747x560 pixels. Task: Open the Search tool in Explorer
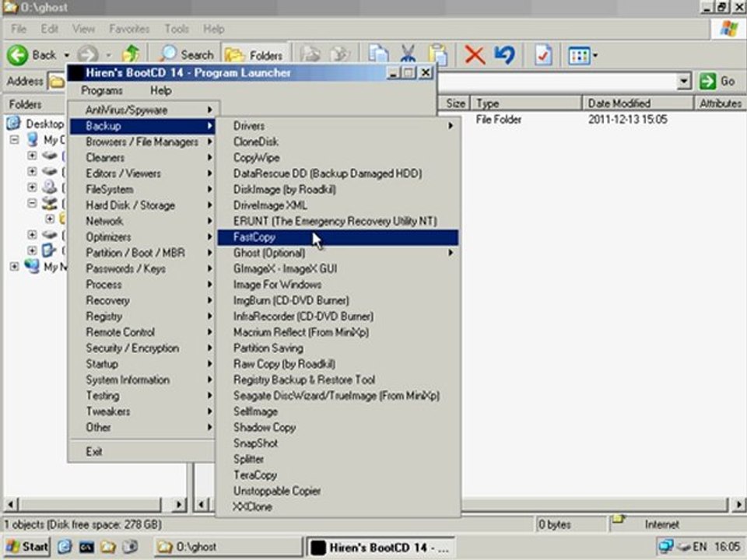coord(186,55)
